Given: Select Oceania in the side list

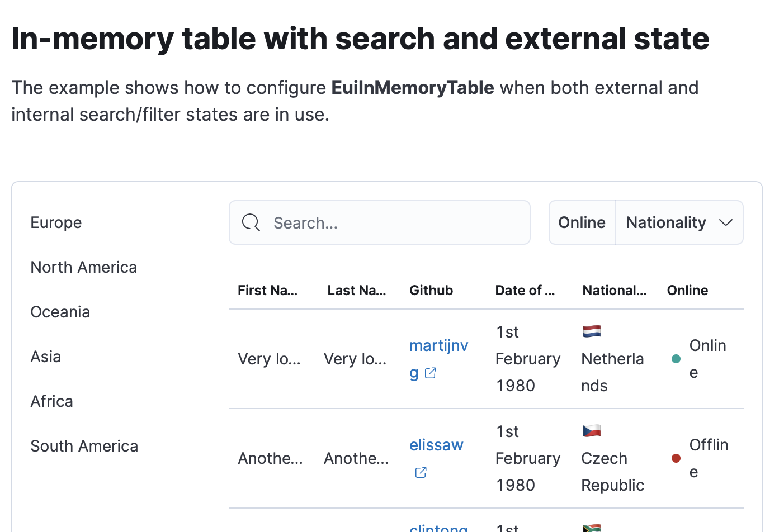Looking at the screenshot, I should point(60,312).
